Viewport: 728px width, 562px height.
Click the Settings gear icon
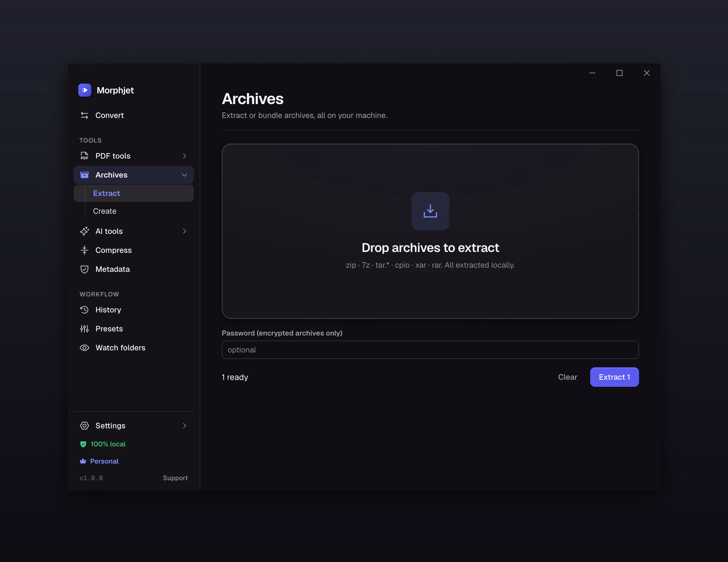pyautogui.click(x=84, y=426)
